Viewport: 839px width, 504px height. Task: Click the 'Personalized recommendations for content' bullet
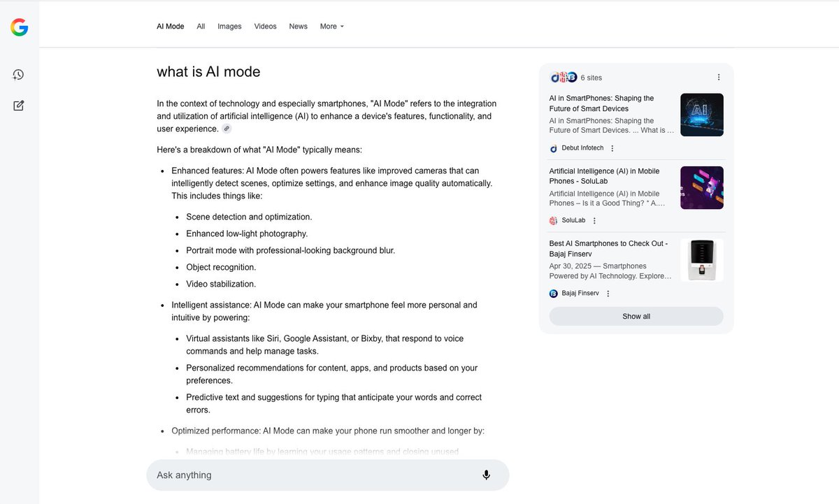tap(331, 374)
